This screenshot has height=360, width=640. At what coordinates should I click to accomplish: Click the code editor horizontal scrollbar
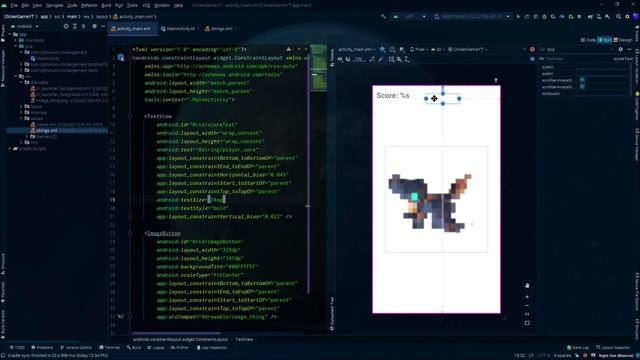[176, 333]
